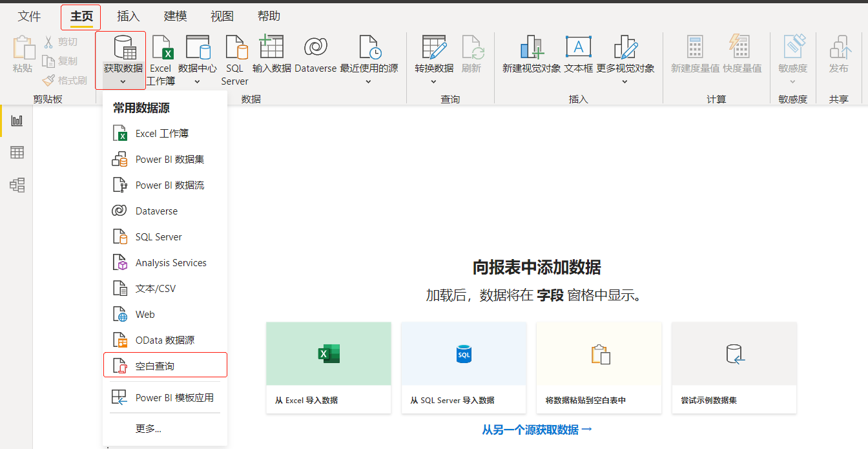Choose 文本/CSV from the list
Screen dimensions: 868x449
165,289
